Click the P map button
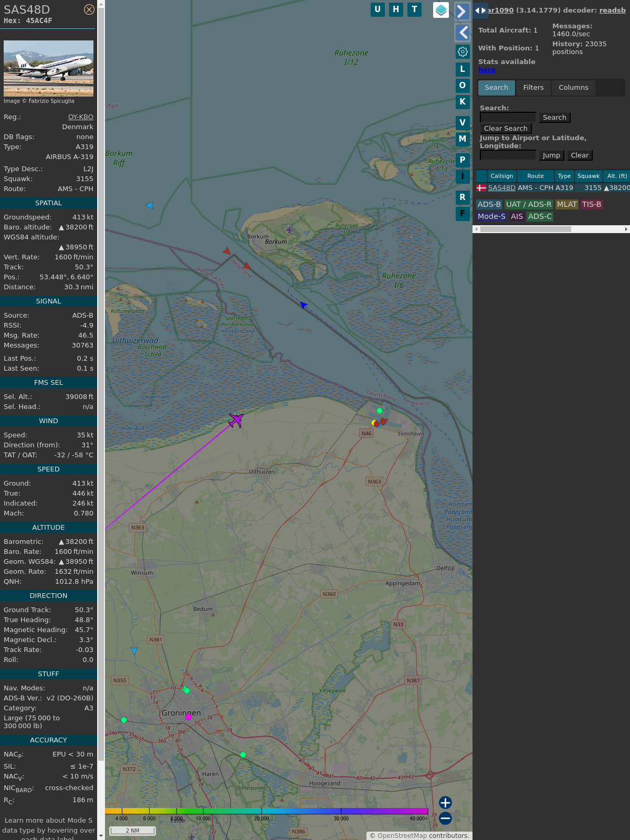 (463, 160)
